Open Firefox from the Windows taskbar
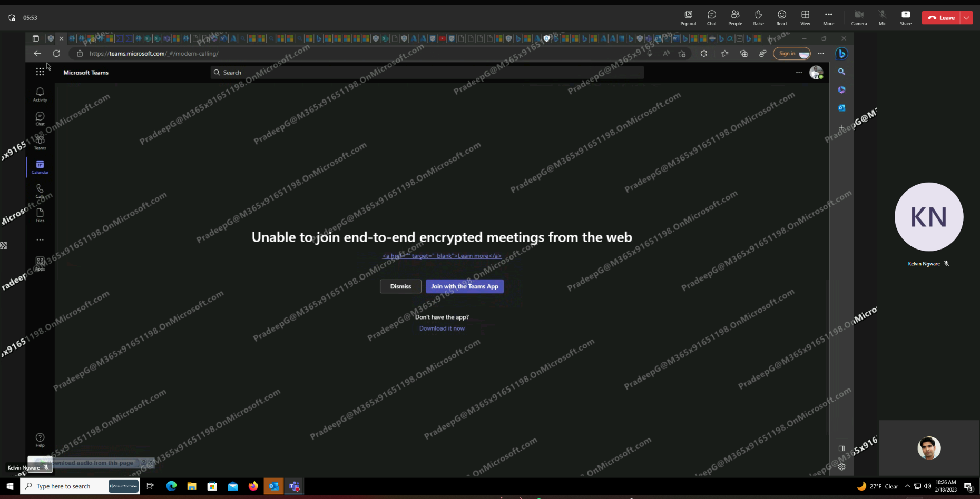980x499 pixels. (253, 486)
